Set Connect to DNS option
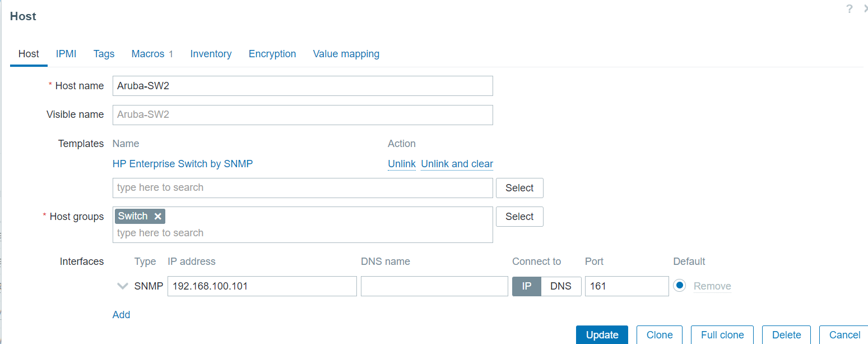 click(561, 286)
